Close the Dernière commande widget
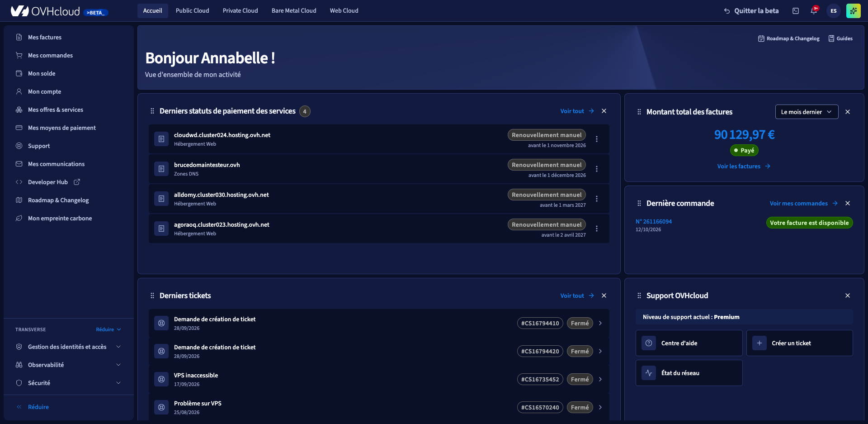 [848, 203]
